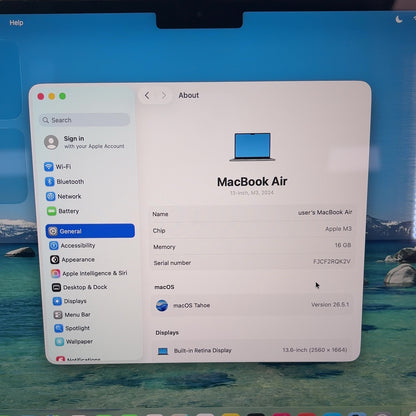416x416 pixels.
Task: Select Network in the sidebar
Action: coord(64,196)
